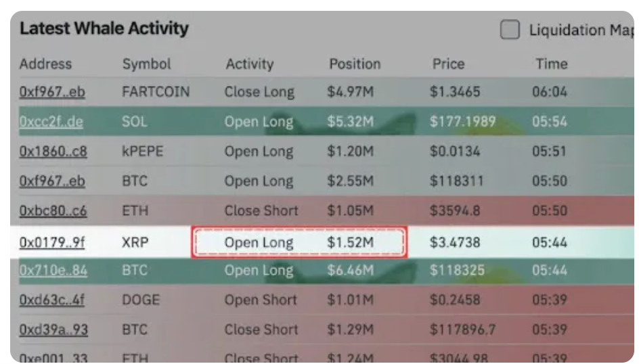This screenshot has height=364, width=639.
Task: Click the Price column header
Action: [x=448, y=64]
